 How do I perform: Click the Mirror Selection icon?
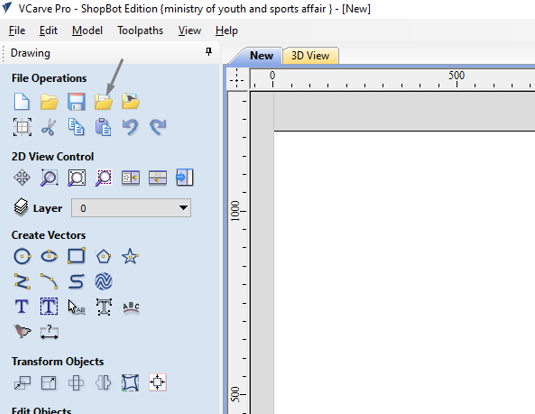103,382
